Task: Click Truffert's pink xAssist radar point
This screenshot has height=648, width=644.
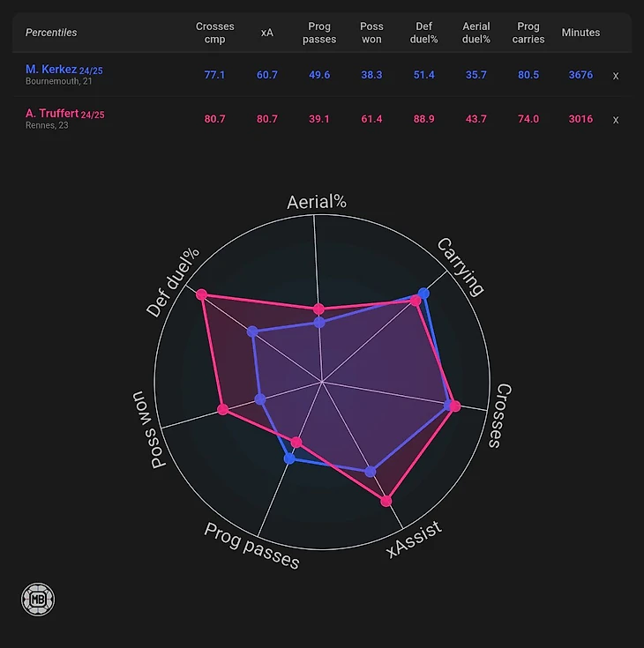Action: [x=386, y=502]
